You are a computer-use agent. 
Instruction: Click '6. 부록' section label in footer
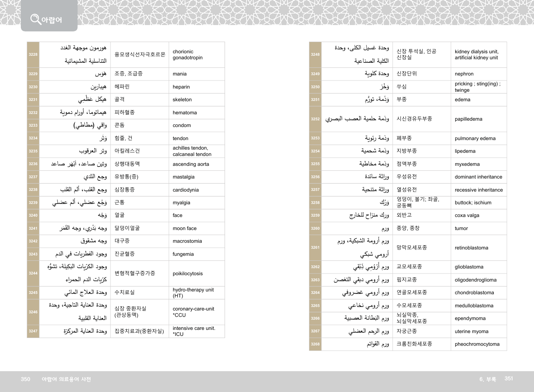[x=487, y=379]
